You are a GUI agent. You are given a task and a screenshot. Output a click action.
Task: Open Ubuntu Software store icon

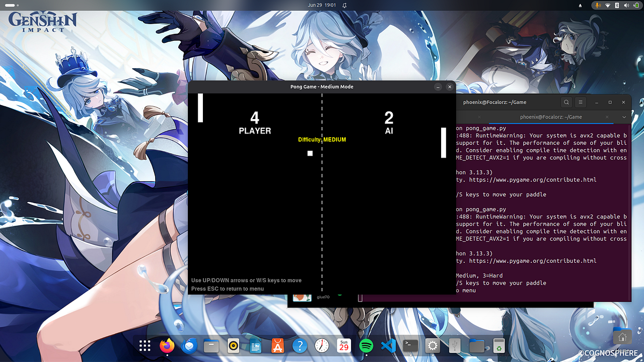pos(277,346)
